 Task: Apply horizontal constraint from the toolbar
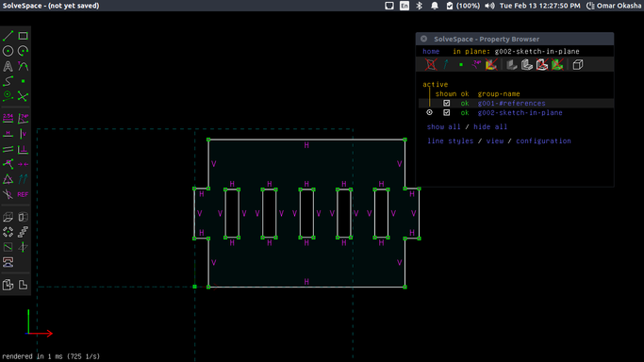click(8, 134)
